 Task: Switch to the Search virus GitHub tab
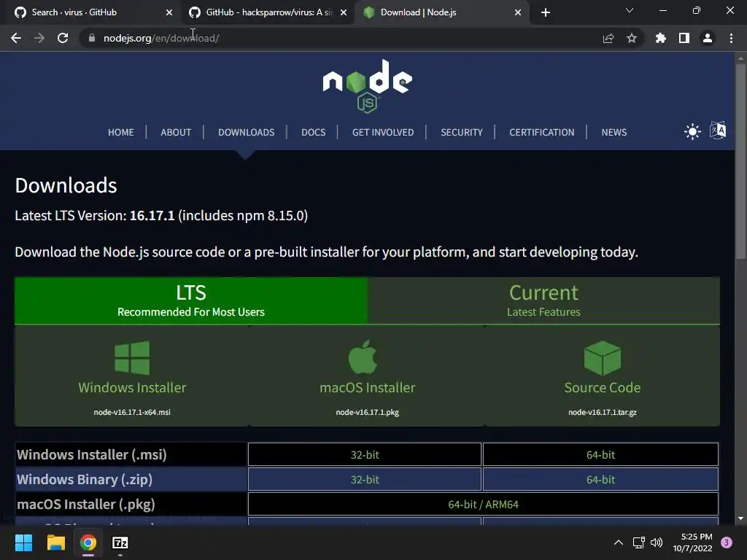[91, 12]
